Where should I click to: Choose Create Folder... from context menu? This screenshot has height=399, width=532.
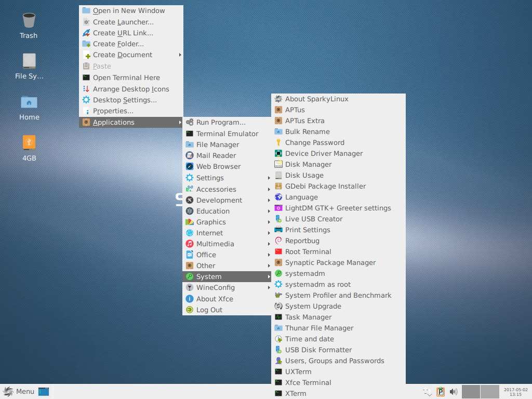coord(131,44)
